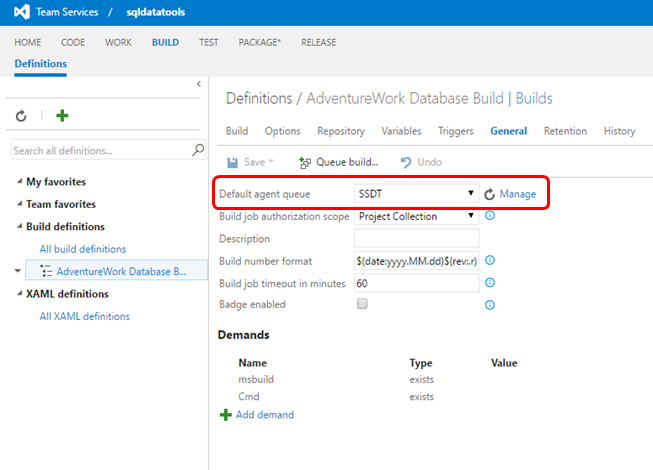The width and height of the screenshot is (653, 470).
Task: Go to the HOME hub
Action: (x=27, y=42)
